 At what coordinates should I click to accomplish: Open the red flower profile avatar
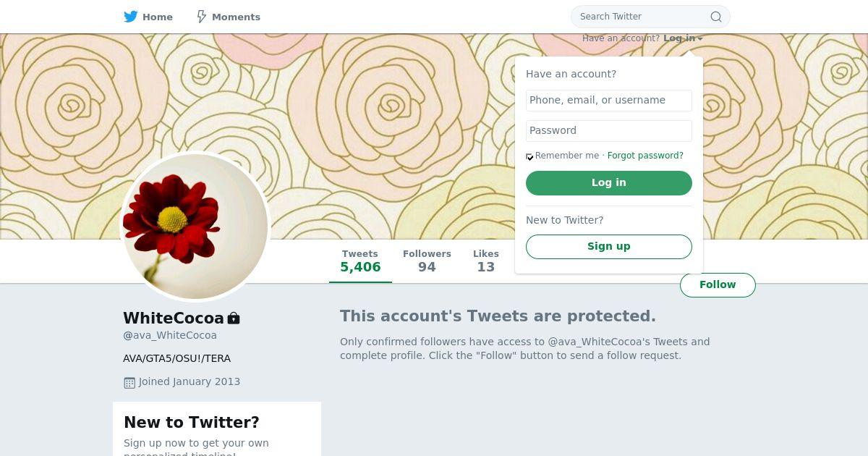coord(195,226)
